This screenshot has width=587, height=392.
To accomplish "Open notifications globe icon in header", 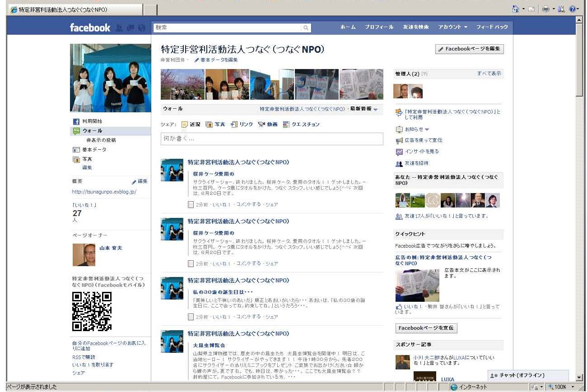I will pos(142,28).
